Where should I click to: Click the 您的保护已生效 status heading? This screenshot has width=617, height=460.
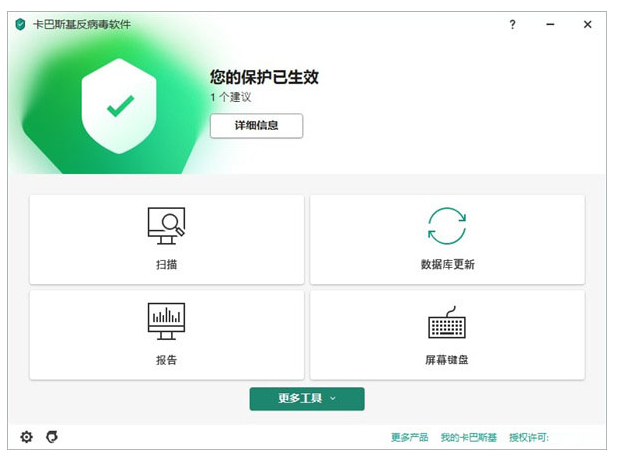[264, 77]
